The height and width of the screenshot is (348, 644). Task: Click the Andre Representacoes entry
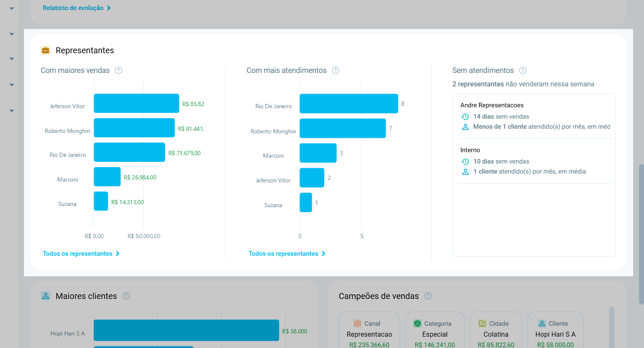535,116
